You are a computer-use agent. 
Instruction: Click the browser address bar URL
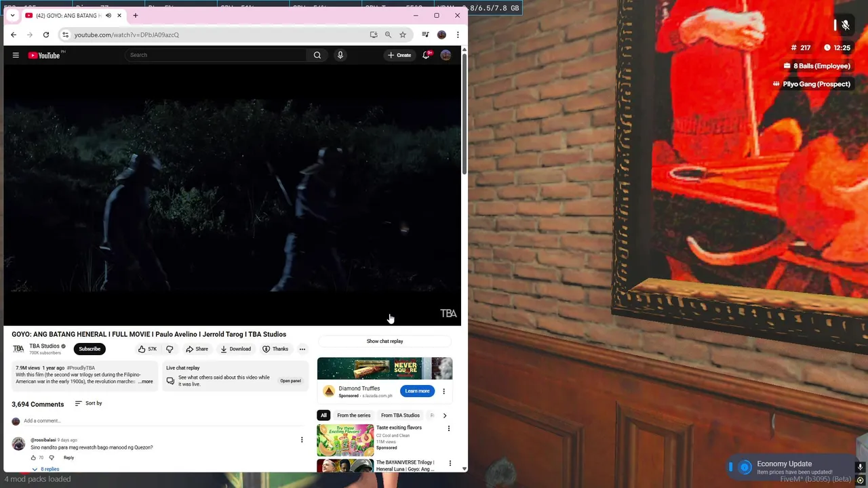tap(127, 35)
